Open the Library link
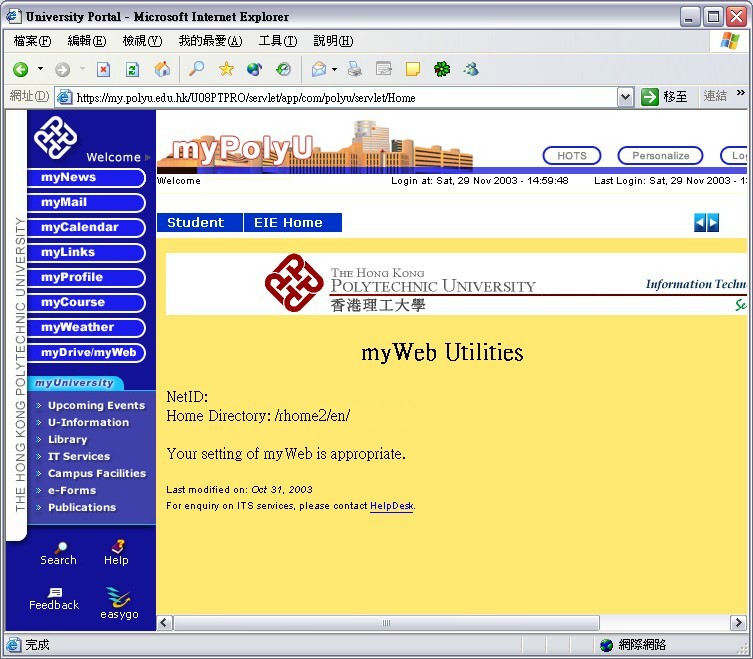This screenshot has width=753, height=659. coord(68,439)
